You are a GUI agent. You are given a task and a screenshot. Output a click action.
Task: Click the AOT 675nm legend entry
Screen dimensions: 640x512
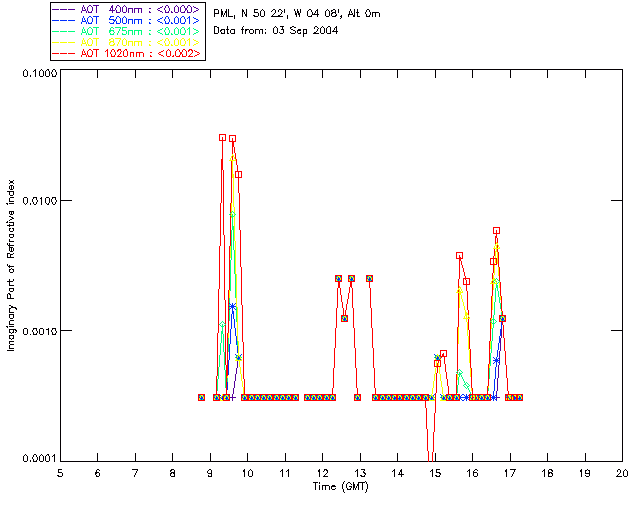(x=127, y=31)
